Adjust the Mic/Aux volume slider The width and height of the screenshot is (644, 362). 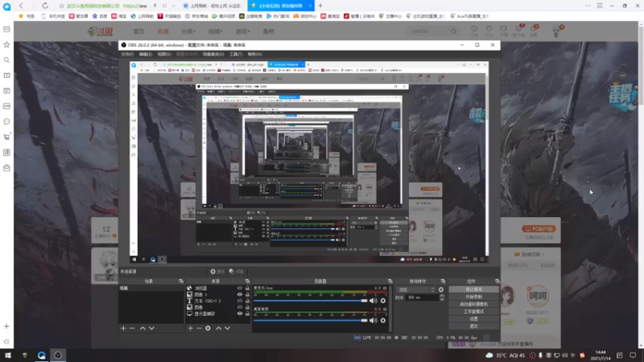[x=311, y=301]
